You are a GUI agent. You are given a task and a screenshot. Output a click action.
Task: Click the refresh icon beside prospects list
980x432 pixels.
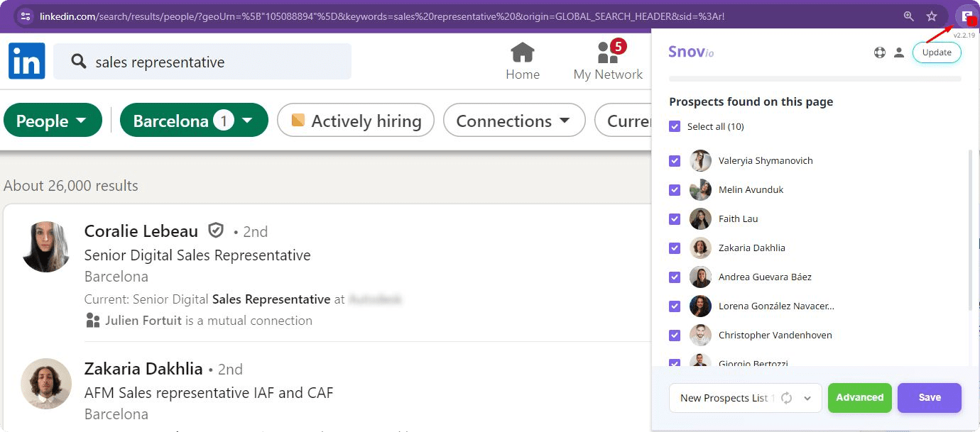click(x=787, y=398)
